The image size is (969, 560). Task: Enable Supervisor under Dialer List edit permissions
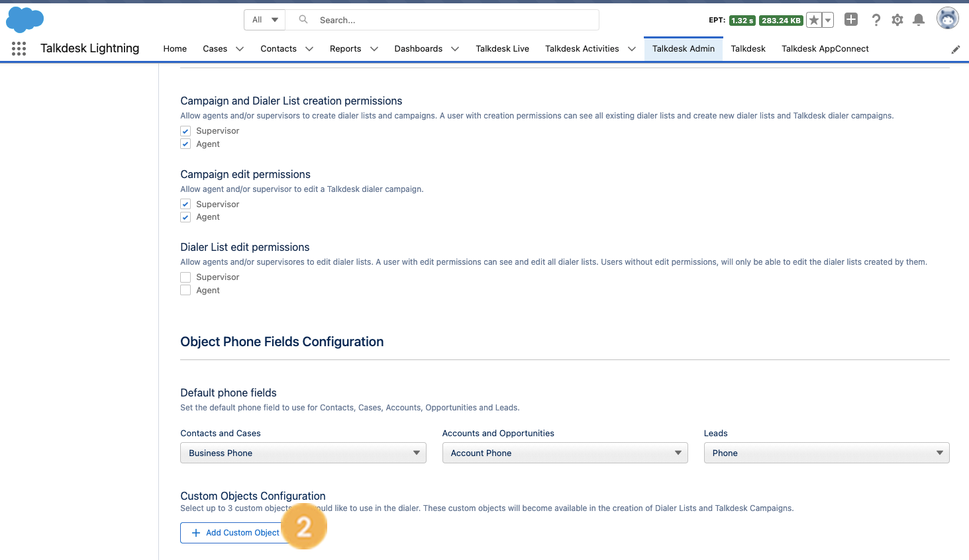coord(185,277)
